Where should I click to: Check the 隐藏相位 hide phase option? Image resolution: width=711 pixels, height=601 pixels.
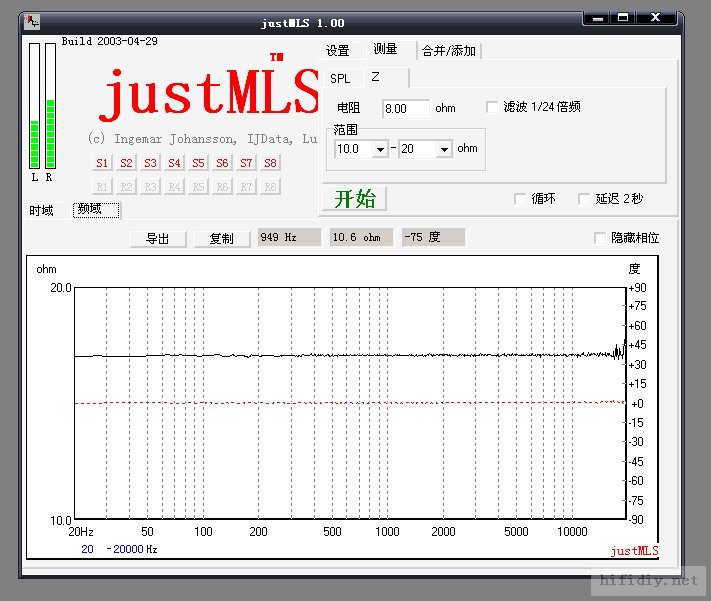tap(600, 238)
